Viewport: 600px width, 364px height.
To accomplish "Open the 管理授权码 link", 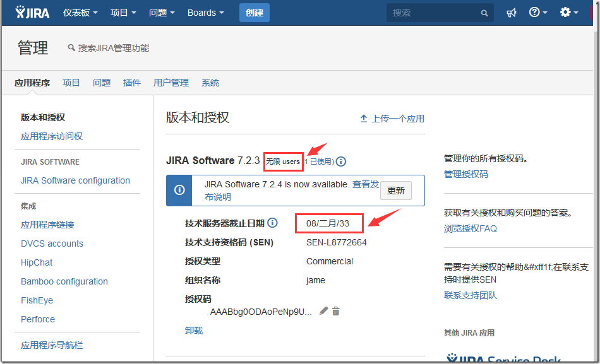I will [466, 174].
